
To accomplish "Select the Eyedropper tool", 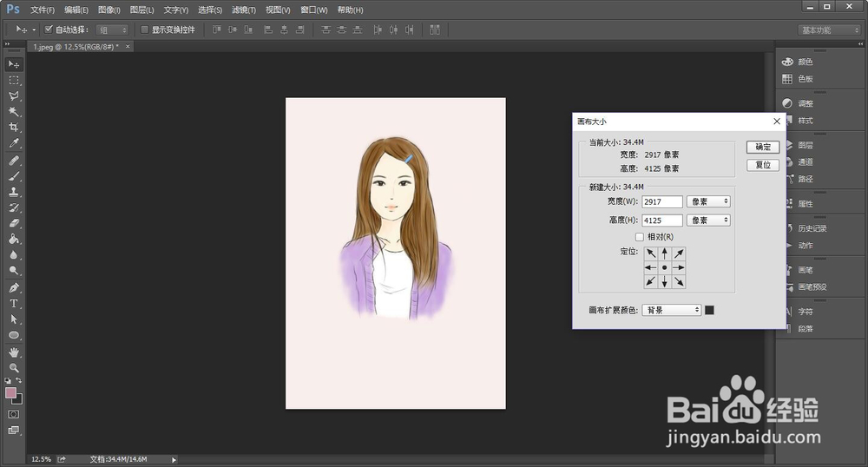I will 14,142.
